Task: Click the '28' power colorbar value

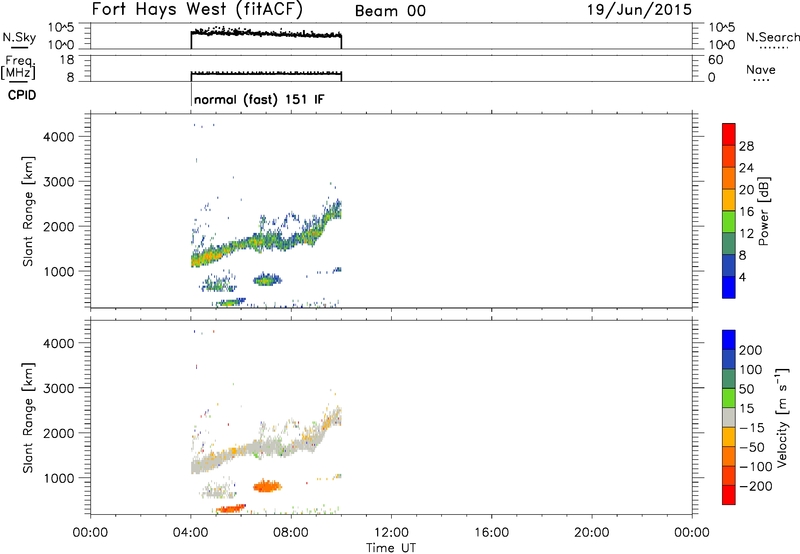Action: (x=746, y=146)
